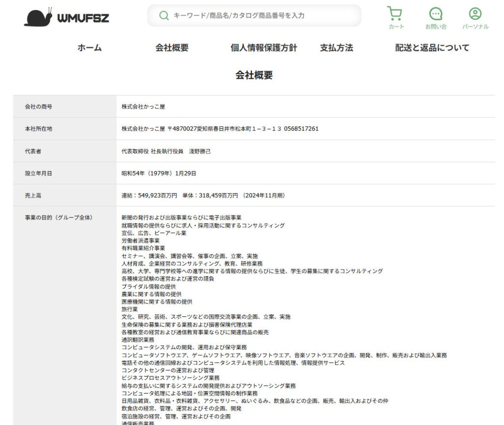Click the snail logo icon
Viewport: 504px width, 425px height.
38,17
